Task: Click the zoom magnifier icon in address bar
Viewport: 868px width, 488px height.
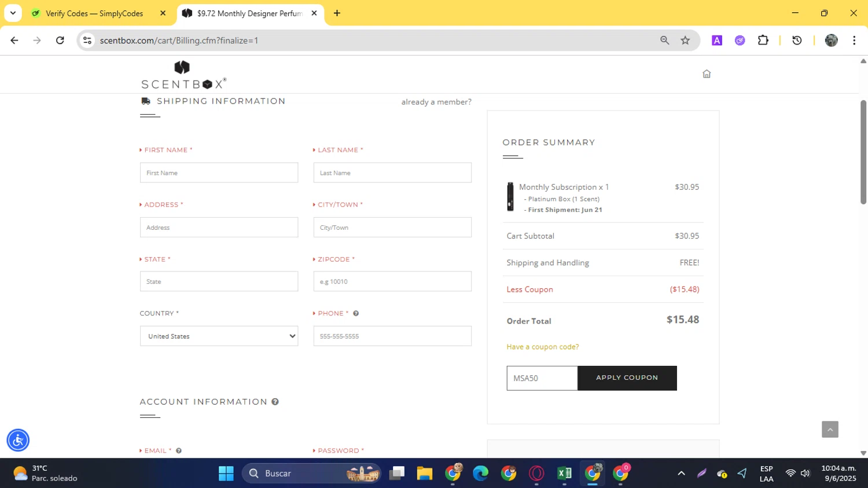Action: (664, 41)
